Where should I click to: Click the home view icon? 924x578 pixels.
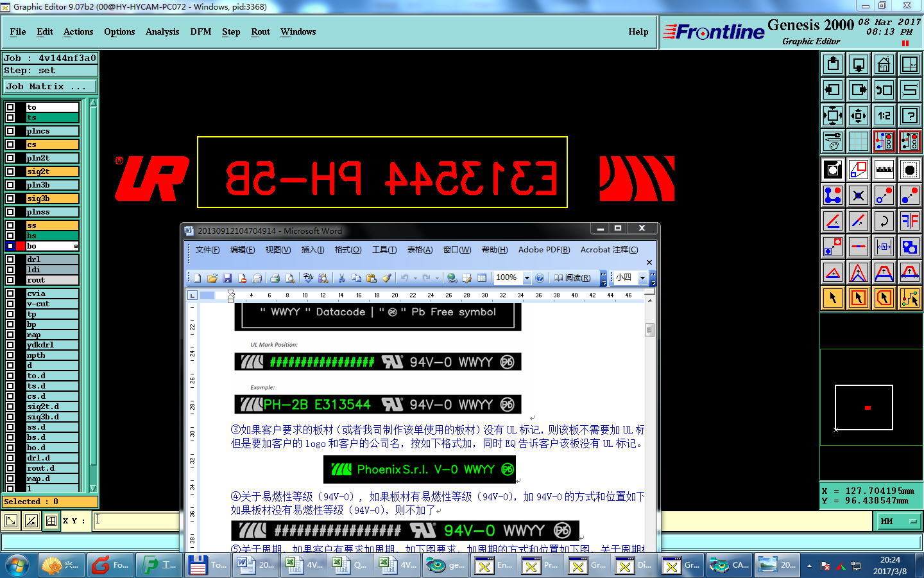tap(884, 64)
